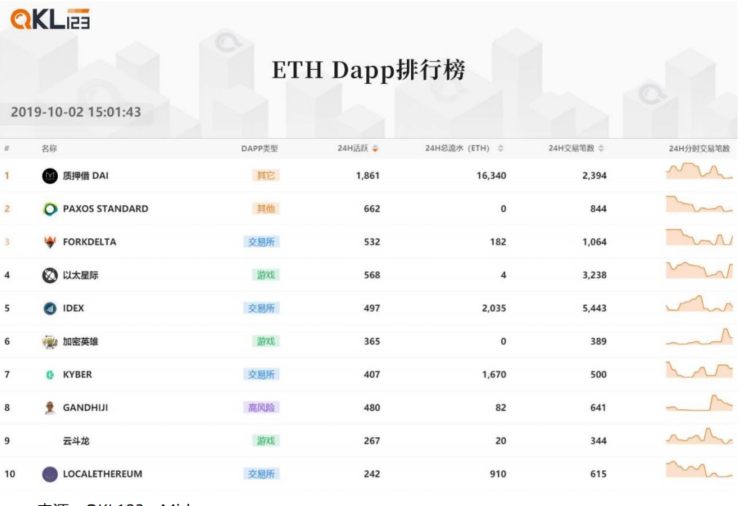Click the KYBER sparkline chart

[x=699, y=370]
